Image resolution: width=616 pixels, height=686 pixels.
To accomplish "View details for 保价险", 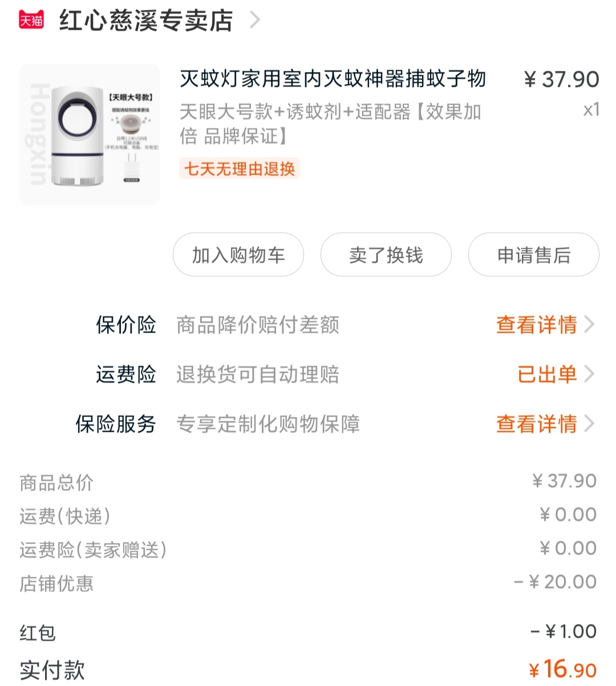I will coord(536,325).
